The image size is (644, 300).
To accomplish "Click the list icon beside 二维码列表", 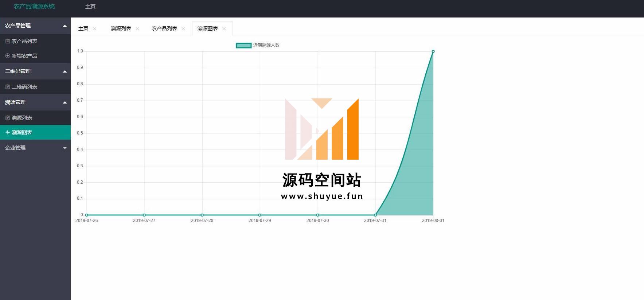I will (x=7, y=87).
